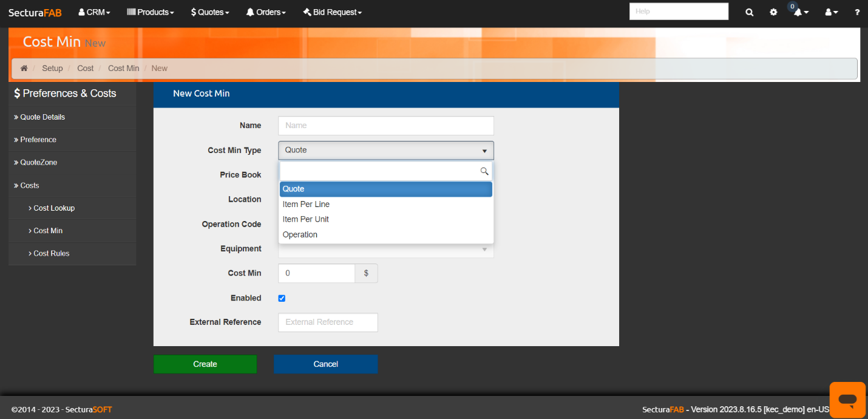
Task: Toggle the Enabled checkbox
Action: point(282,298)
